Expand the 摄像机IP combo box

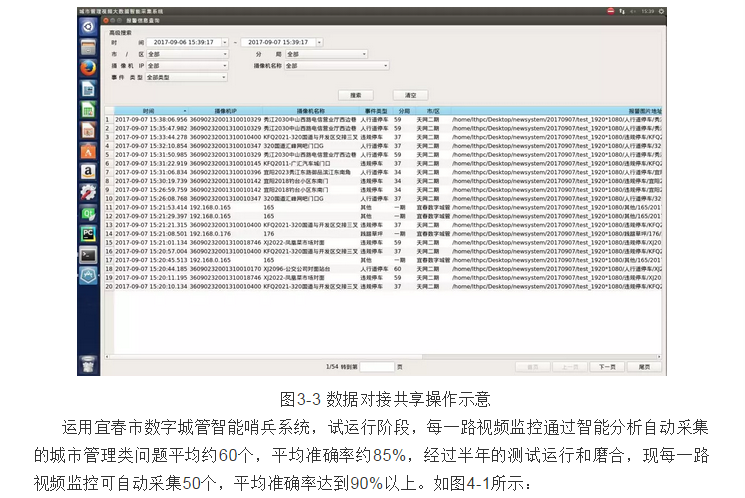point(187,66)
